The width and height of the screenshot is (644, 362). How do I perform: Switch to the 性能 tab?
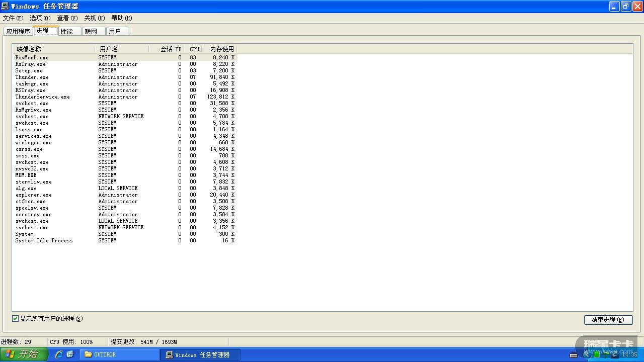pos(69,31)
